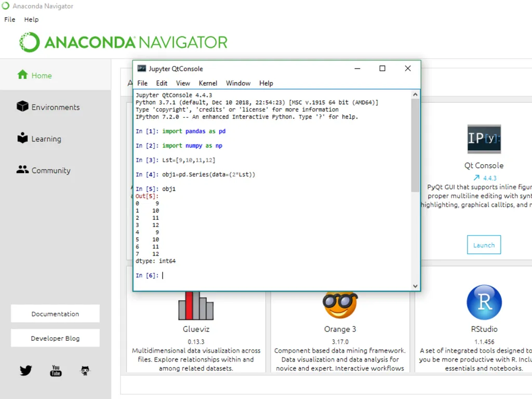Click the Glueviz bar chart icon
This screenshot has height=399, width=532.
(x=196, y=305)
